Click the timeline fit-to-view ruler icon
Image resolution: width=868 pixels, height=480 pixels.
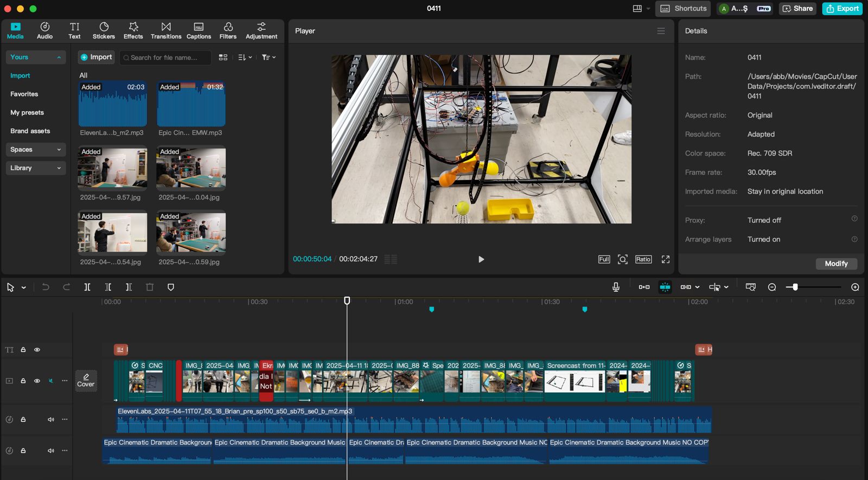751,287
